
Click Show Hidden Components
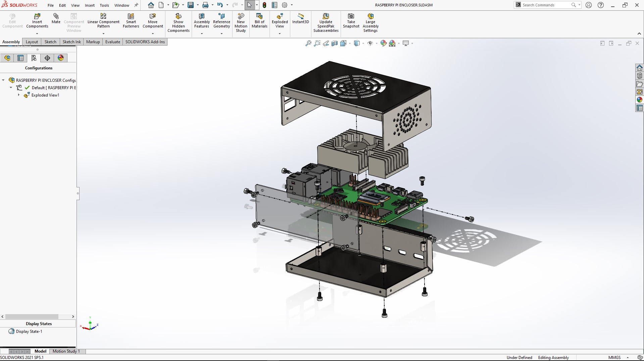[179, 23]
